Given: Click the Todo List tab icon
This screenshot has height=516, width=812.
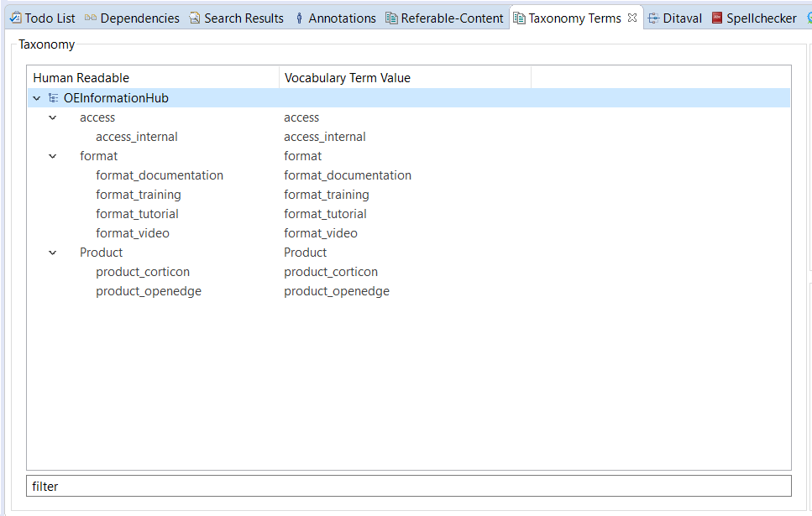Looking at the screenshot, I should (16, 18).
